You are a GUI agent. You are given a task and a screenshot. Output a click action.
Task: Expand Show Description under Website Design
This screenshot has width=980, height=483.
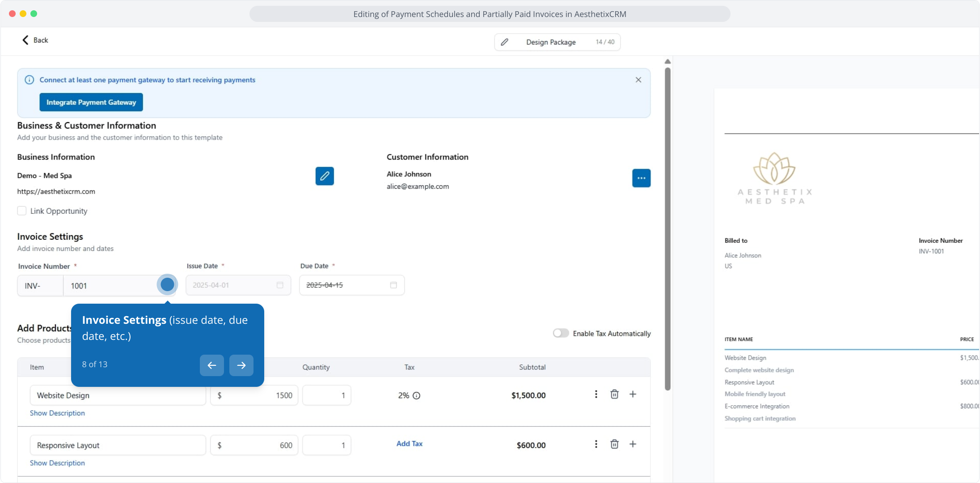57,413
